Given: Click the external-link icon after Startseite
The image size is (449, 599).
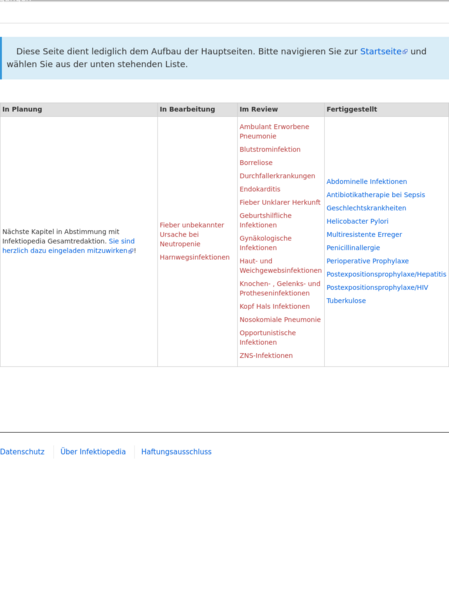Looking at the screenshot, I should (405, 52).
